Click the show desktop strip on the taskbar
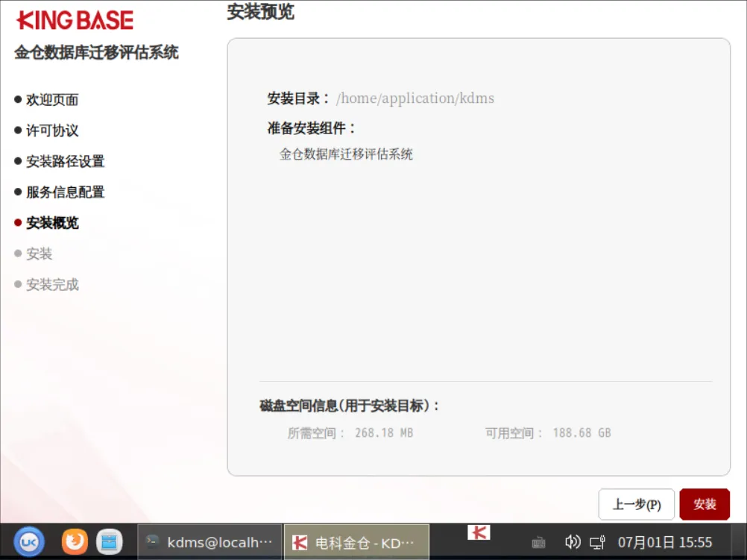The image size is (747, 560). tap(739, 542)
